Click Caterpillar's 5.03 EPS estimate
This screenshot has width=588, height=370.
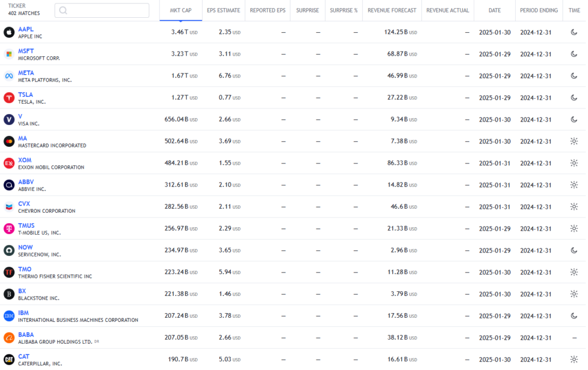click(230, 359)
